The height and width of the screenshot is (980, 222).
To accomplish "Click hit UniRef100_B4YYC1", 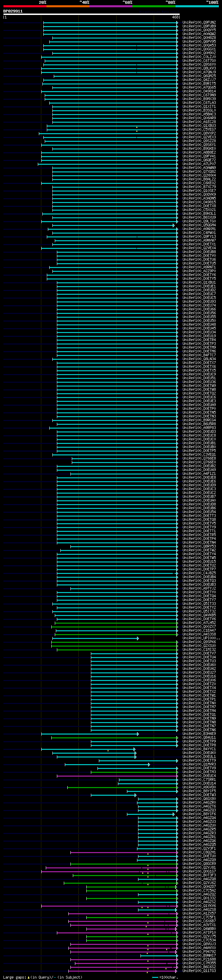I will (x=199, y=749).
